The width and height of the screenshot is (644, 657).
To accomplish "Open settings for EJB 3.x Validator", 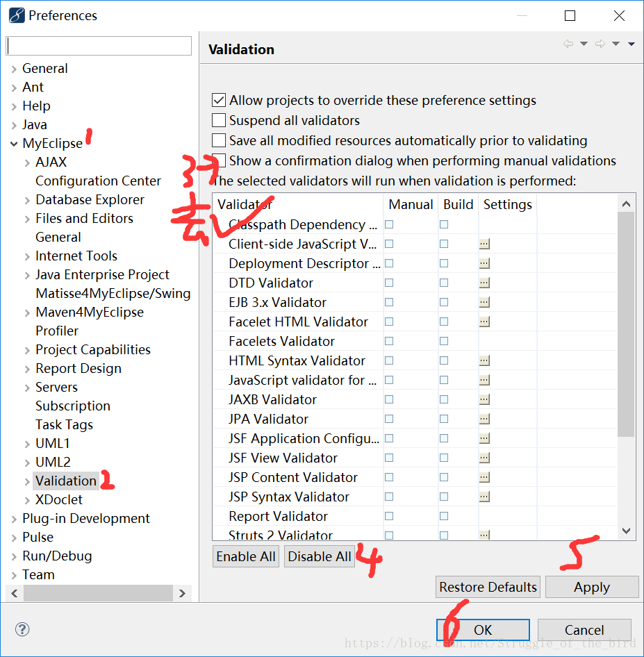I will click(x=484, y=302).
